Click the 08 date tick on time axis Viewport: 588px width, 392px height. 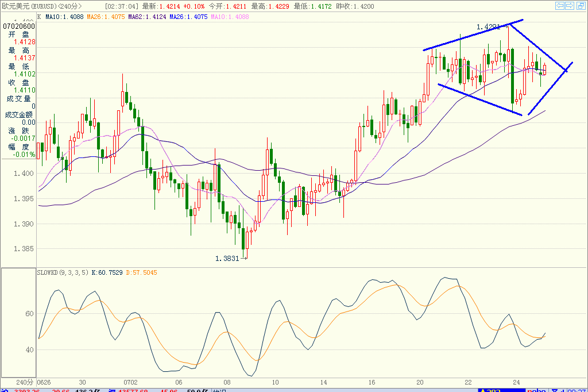tap(227, 382)
